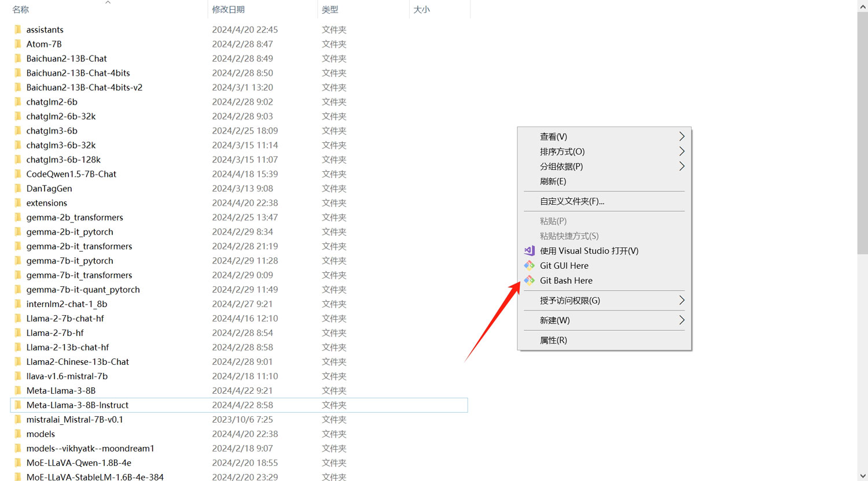
Task: Click the scrollbar up arrow
Action: point(862,6)
